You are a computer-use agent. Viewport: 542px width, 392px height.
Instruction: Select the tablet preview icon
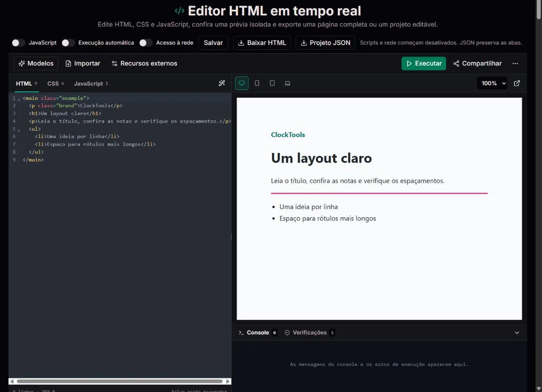[272, 83]
